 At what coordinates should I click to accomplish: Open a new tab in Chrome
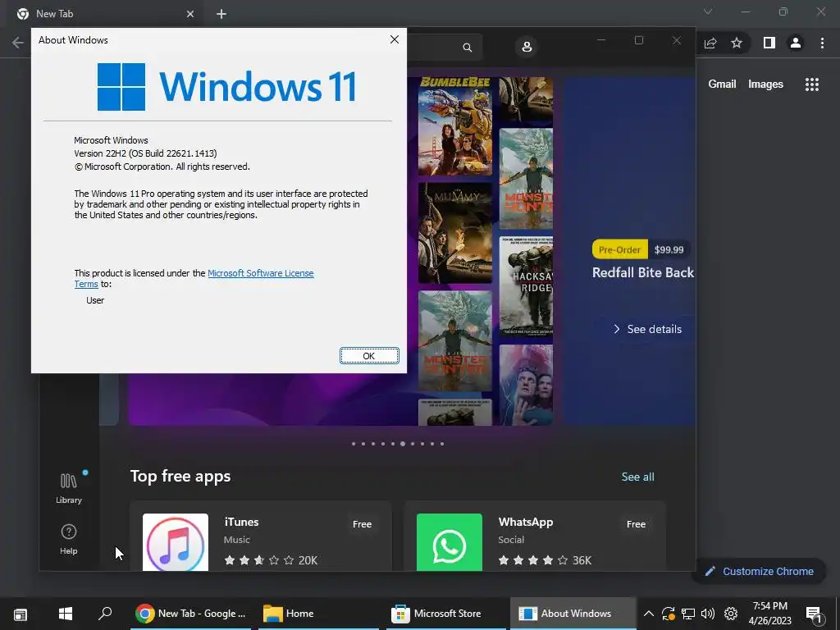coord(221,14)
